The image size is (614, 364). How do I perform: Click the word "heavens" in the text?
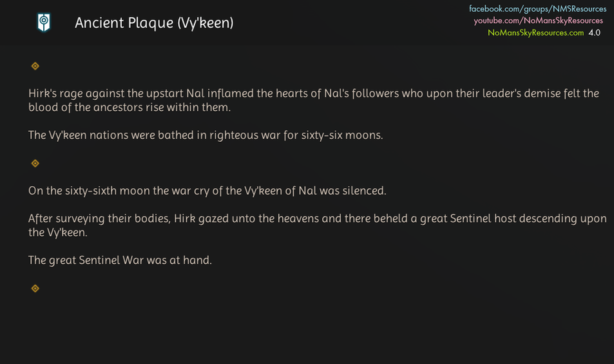coord(298,219)
